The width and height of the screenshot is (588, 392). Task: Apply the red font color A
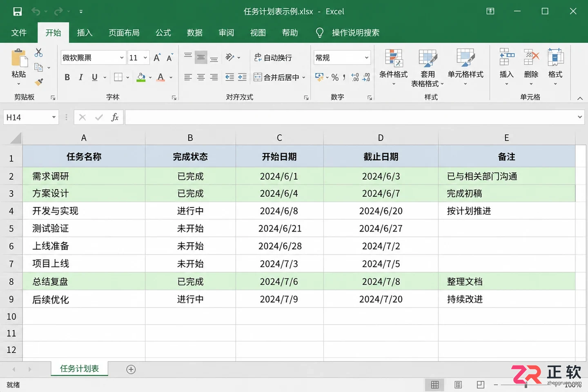pos(161,77)
